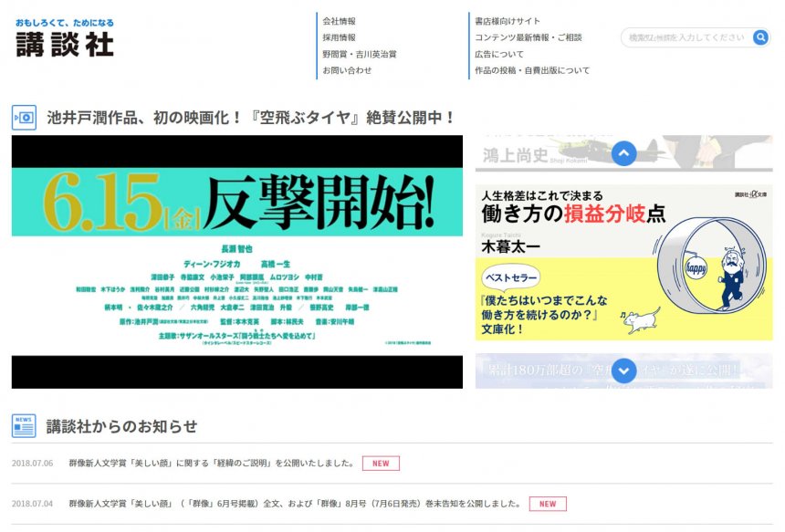Click the blue search magnifier button
This screenshot has width=785, height=532.
point(760,37)
